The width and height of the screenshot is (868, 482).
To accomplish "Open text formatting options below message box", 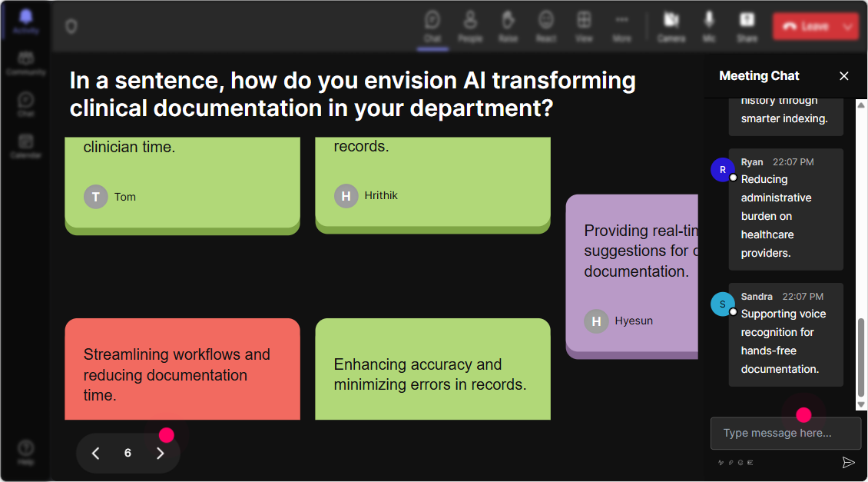I will click(x=721, y=462).
